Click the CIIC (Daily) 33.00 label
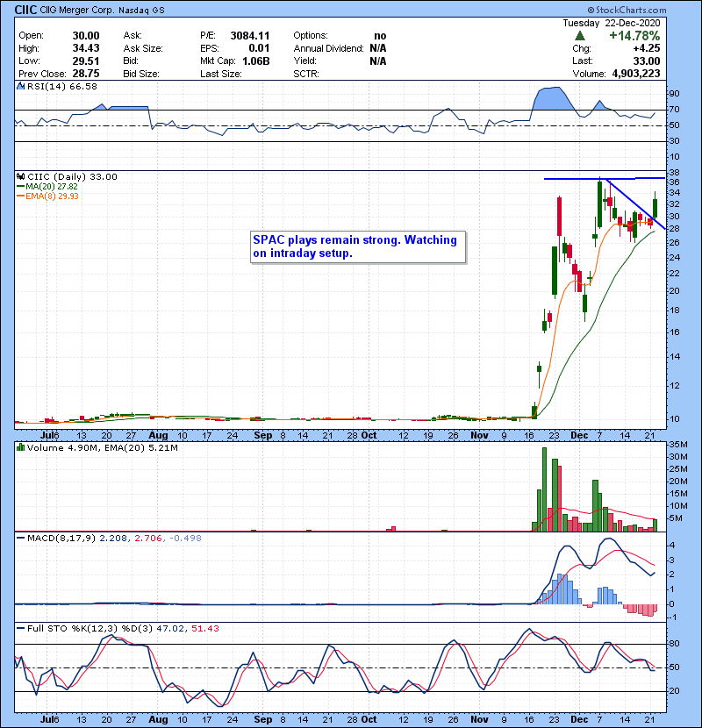This screenshot has width=702, height=728. pyautogui.click(x=72, y=176)
